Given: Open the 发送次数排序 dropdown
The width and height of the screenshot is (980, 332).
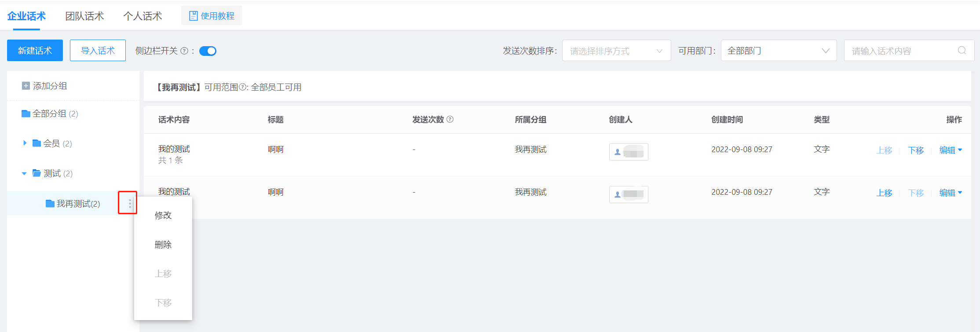Looking at the screenshot, I should point(616,51).
